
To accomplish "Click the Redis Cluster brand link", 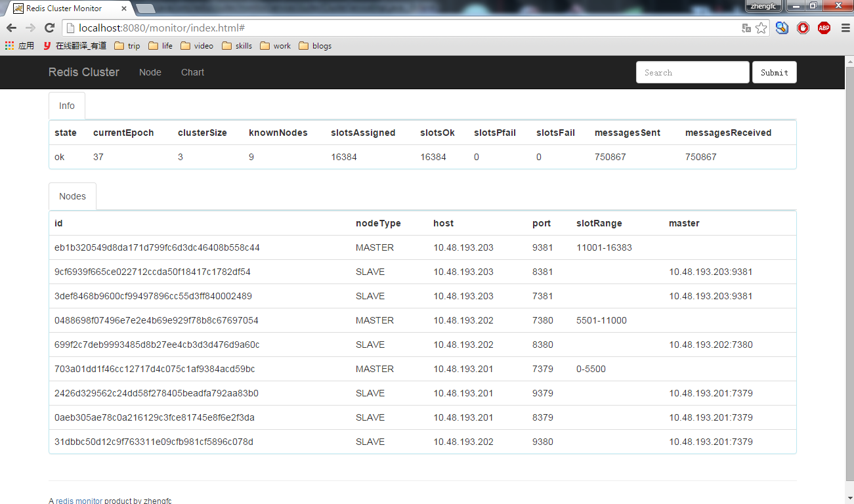I will 84,72.
